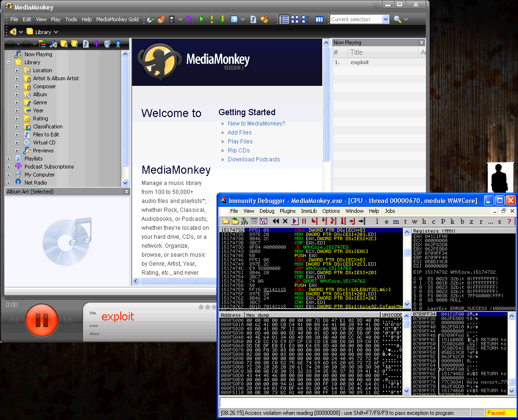Expand the Playlists tree node
This screenshot has height=420, width=518.
pos(8,159)
